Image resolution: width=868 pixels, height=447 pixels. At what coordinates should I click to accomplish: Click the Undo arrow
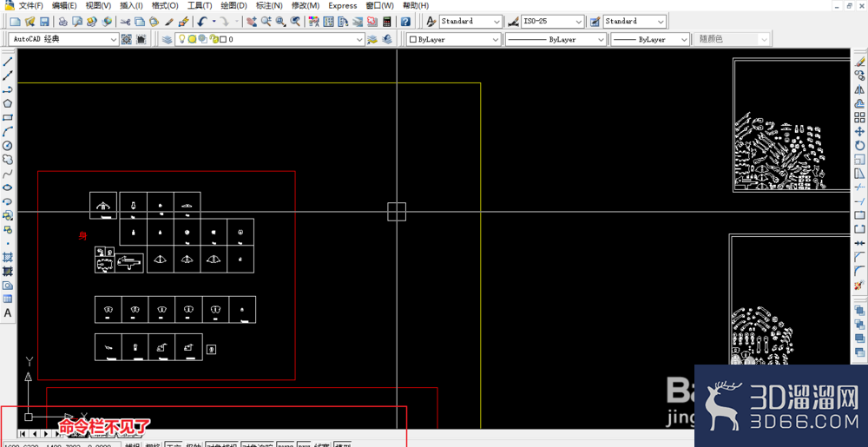tap(202, 22)
